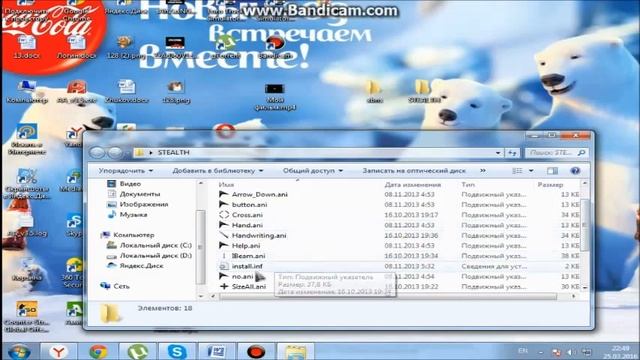This screenshot has width=640, height=360.
Task: Click the volume speaker tray icon
Action: point(570,352)
